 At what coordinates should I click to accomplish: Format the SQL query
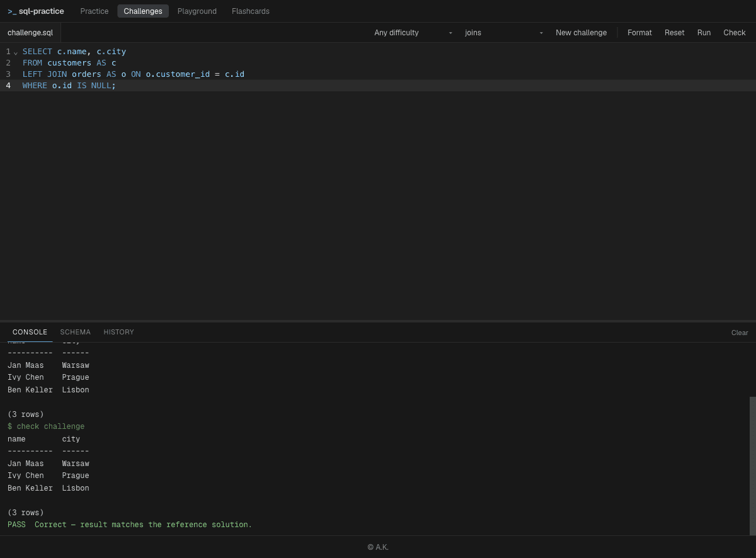(x=639, y=33)
